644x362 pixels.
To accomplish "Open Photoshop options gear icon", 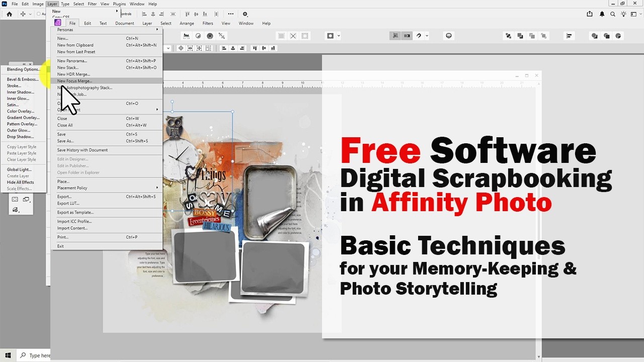I will pyautogui.click(x=245, y=14).
